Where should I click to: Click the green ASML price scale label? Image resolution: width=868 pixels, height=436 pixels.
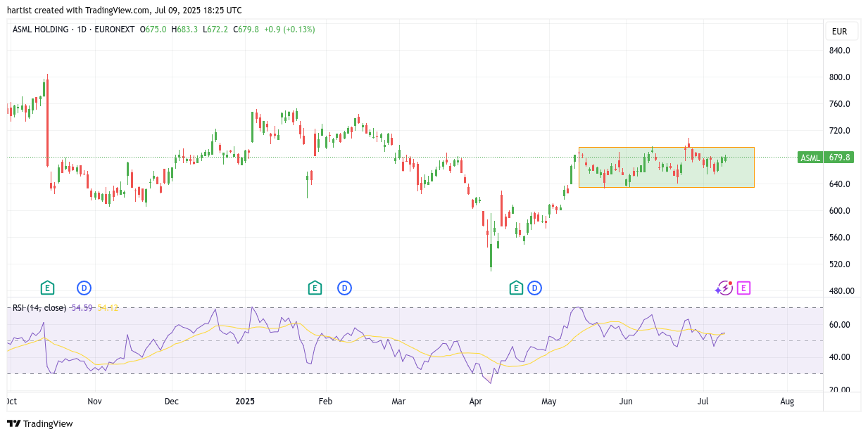(x=810, y=158)
